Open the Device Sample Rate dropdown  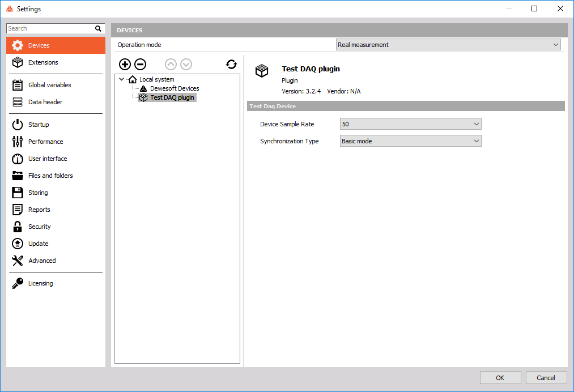click(410, 124)
